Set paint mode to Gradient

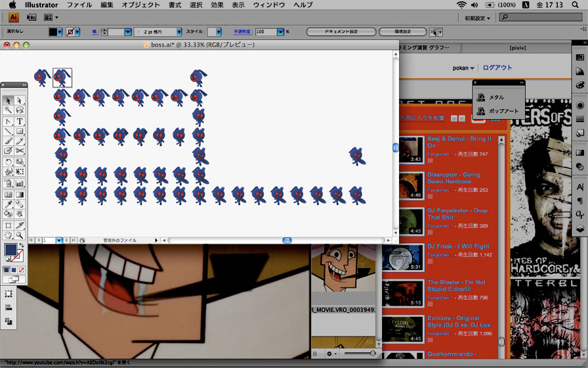[14, 270]
